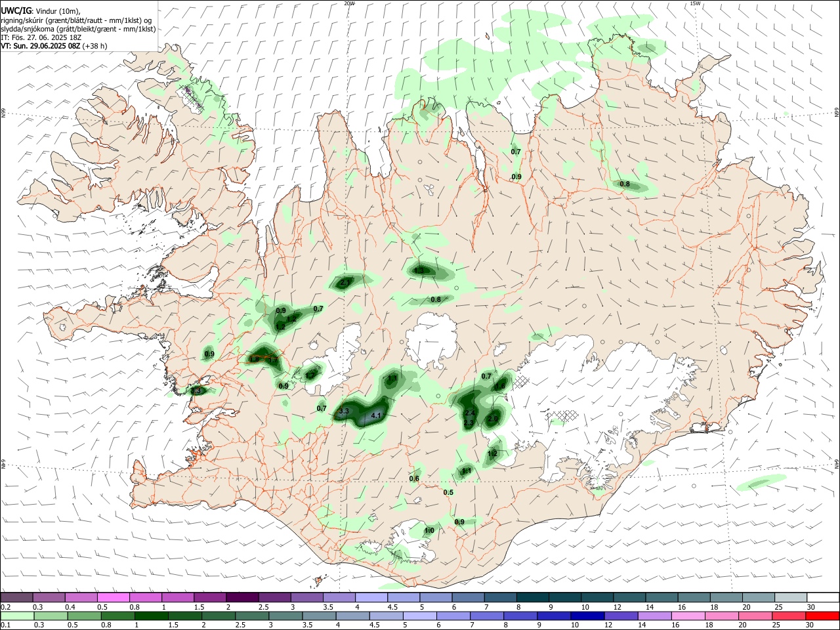Click the 2.4 precipitation value on map
The width and height of the screenshot is (840, 630).
tap(469, 413)
